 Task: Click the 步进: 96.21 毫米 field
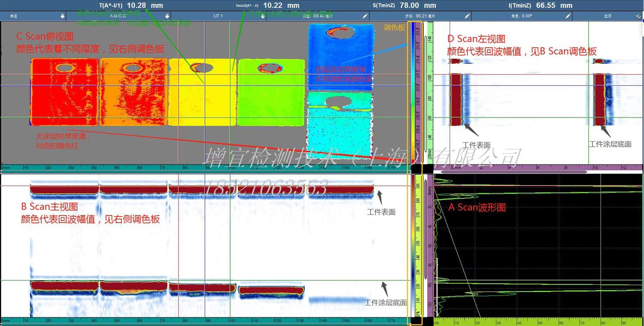click(x=421, y=16)
